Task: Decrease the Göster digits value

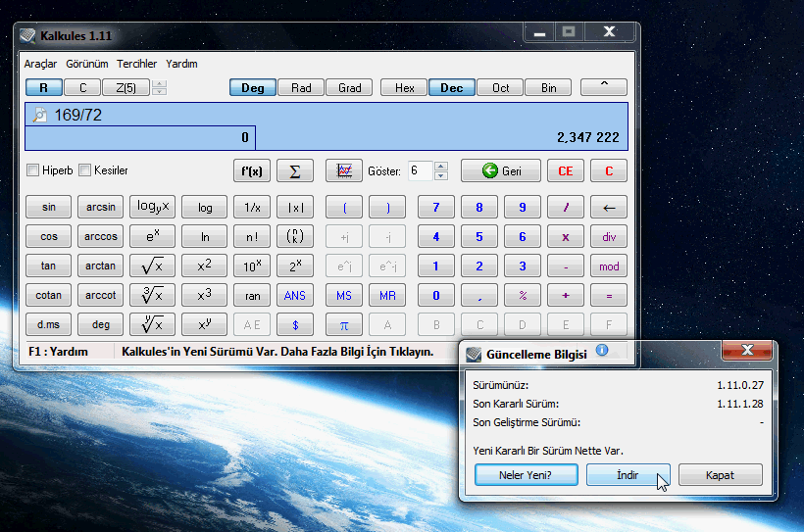Action: pyautogui.click(x=441, y=175)
